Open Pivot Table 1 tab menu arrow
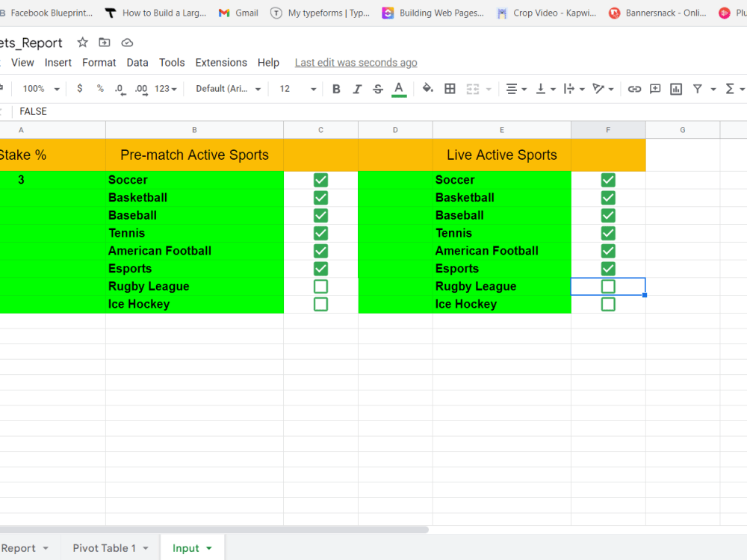Viewport: 747px width, 560px height. coord(146,549)
